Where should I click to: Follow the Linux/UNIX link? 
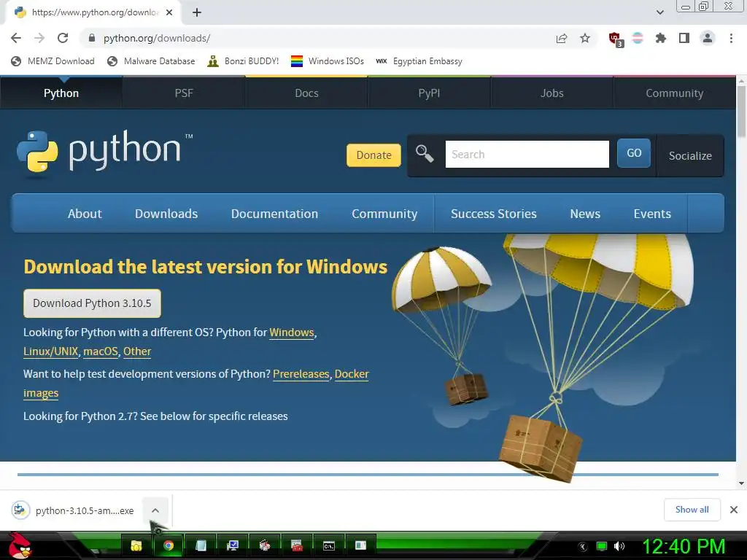point(50,351)
